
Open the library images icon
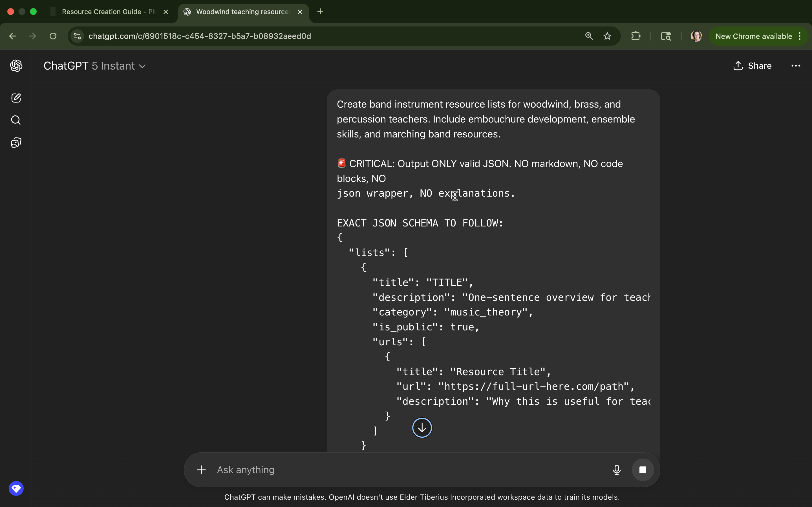tap(16, 143)
